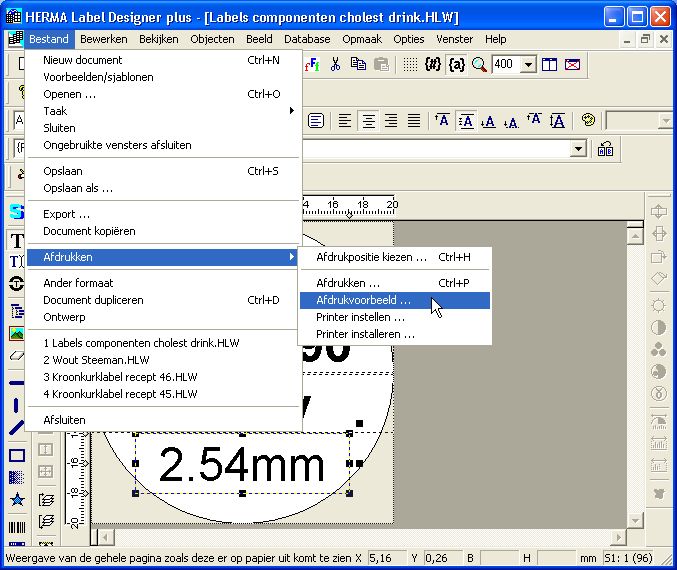Toggle the {a} field display button

click(457, 64)
